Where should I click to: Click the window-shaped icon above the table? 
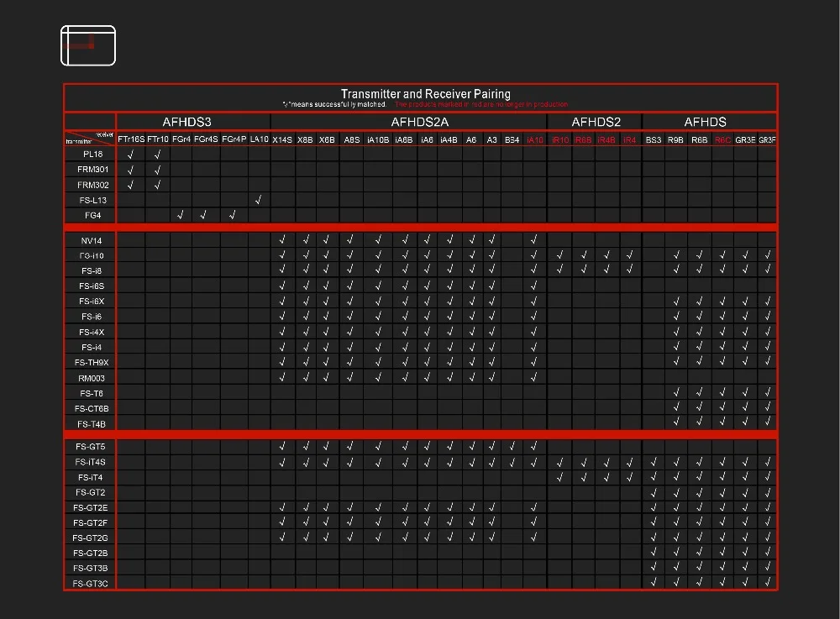click(88, 45)
